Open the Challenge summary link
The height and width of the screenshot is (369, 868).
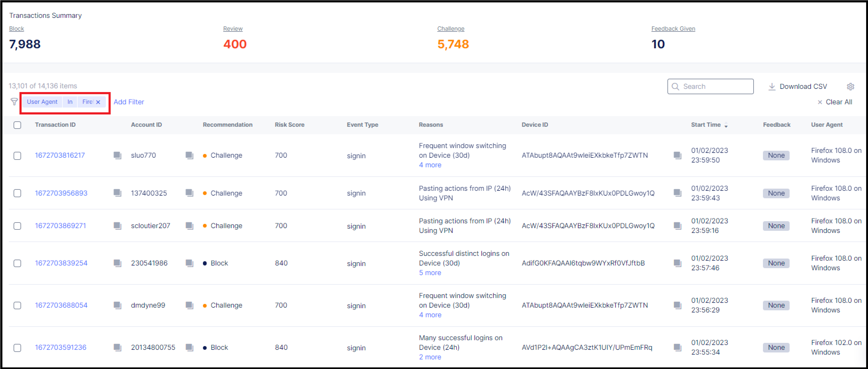click(x=450, y=29)
